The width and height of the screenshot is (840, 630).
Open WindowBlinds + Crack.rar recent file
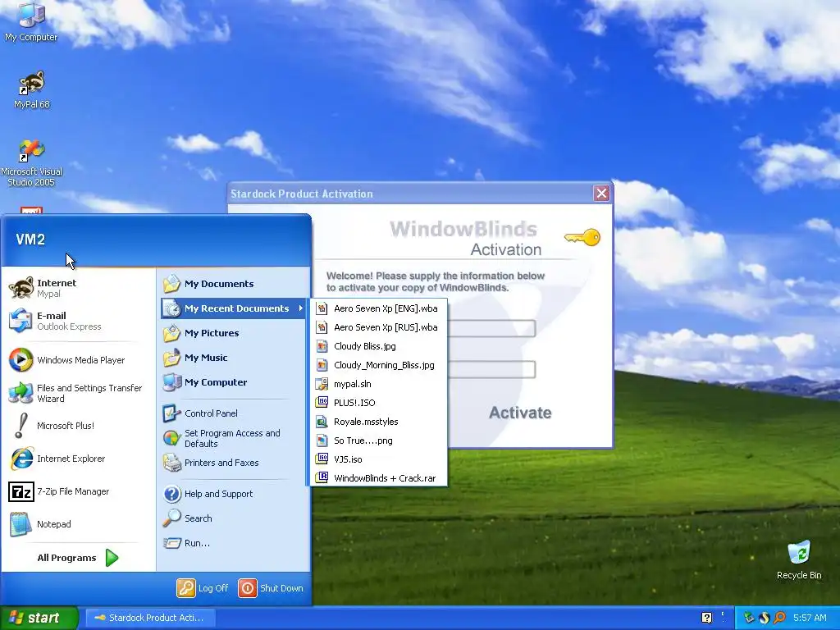(378, 478)
